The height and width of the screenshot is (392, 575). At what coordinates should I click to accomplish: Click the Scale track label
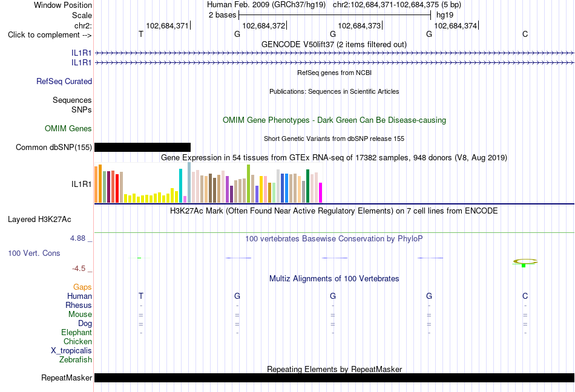click(x=82, y=15)
